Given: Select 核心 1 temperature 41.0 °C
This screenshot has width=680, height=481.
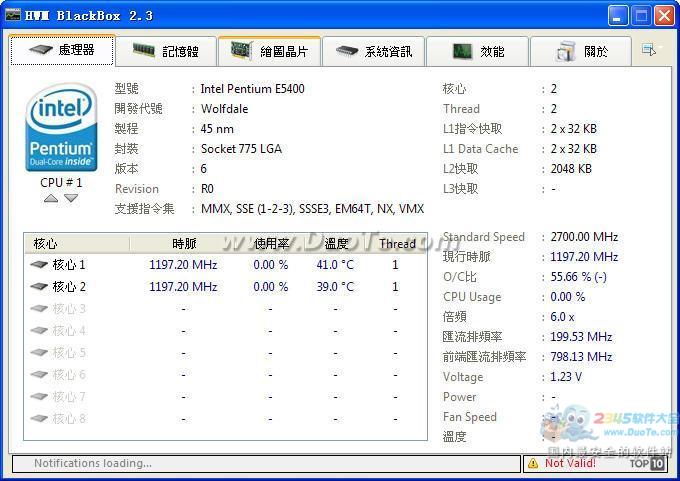Looking at the screenshot, I should pos(335,265).
